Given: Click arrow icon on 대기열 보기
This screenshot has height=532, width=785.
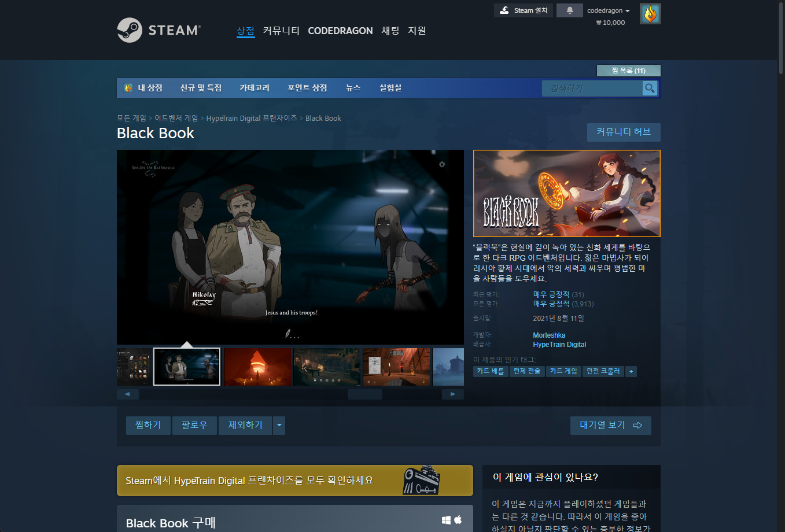Looking at the screenshot, I should 637,425.
